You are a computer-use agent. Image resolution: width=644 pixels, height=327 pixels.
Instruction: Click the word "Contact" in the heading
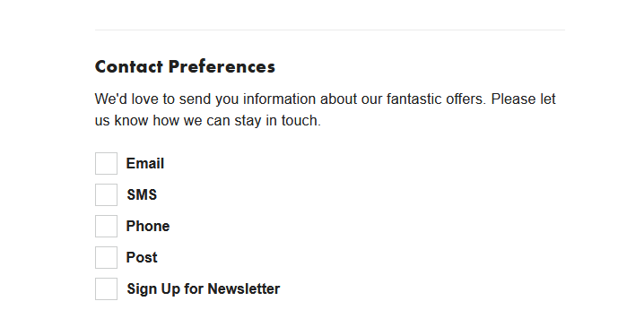coord(129,66)
